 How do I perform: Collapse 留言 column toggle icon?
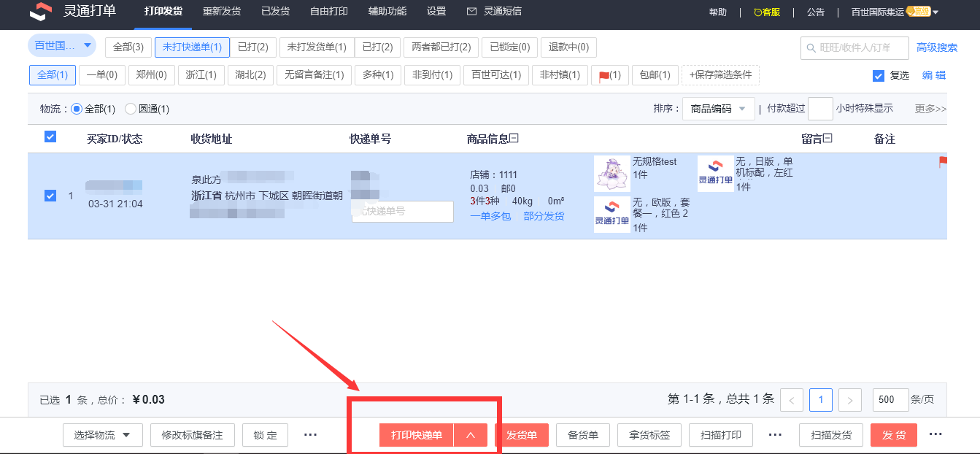(827, 138)
